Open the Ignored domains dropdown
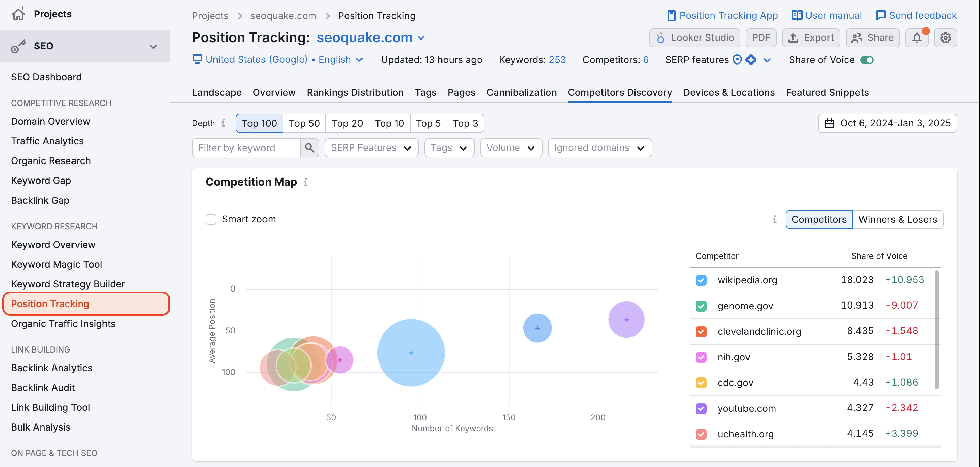This screenshot has width=980, height=467. click(x=597, y=147)
